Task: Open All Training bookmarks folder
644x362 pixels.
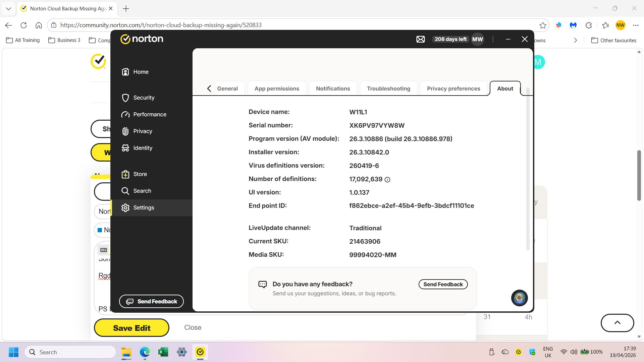Action: click(x=23, y=40)
